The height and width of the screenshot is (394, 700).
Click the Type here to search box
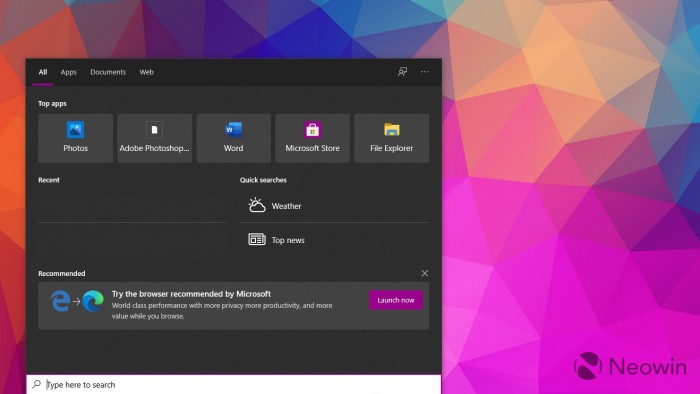click(x=233, y=384)
